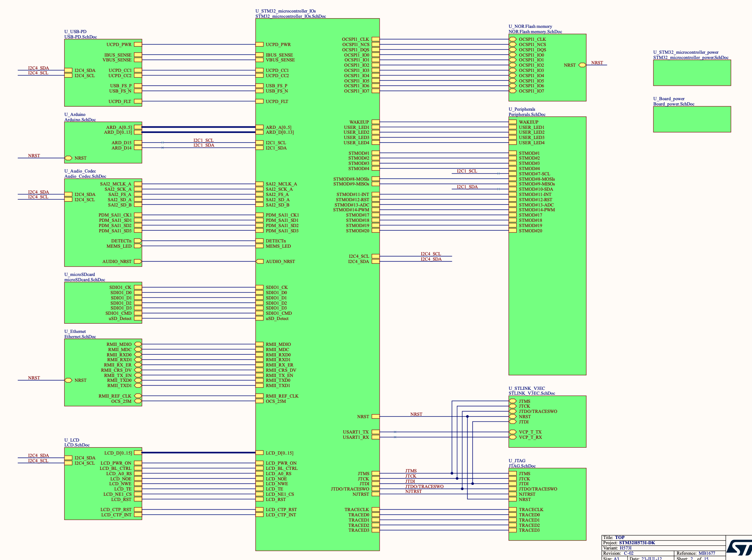
Task: Select OCSPI1_CLK port in NOR Flash block
Action: tap(513, 39)
